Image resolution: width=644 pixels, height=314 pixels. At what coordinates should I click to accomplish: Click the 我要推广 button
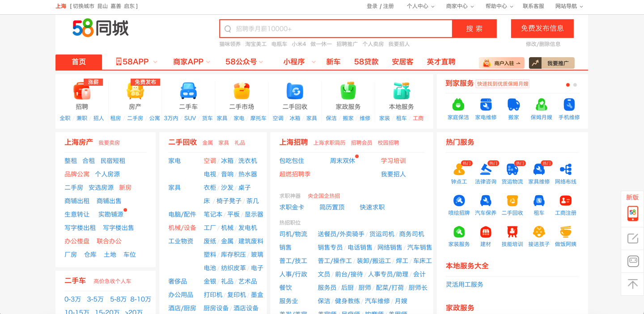tap(551, 63)
